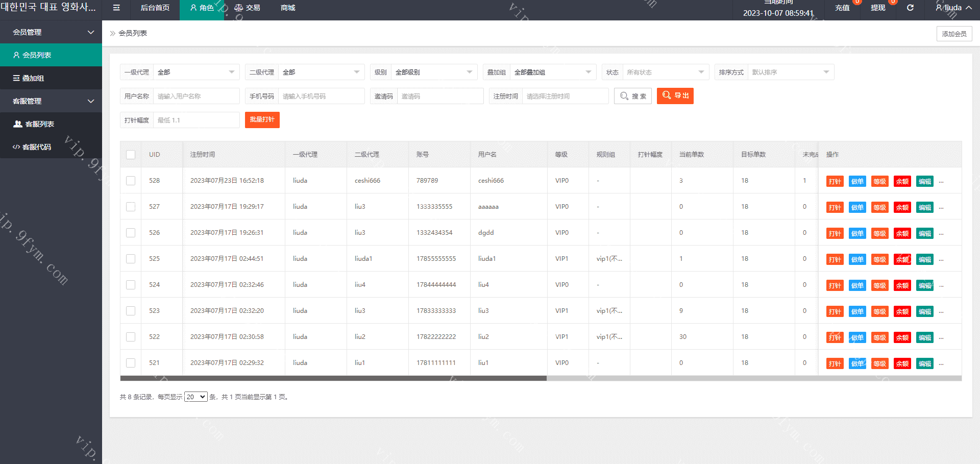Viewport: 980px width, 464px height.
Task: Click the hamburger menu collapse icon
Action: [116, 8]
